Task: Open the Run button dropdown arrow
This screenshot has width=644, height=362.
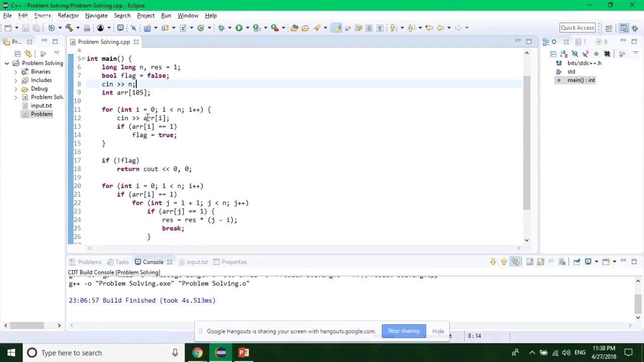Action: tap(247, 28)
